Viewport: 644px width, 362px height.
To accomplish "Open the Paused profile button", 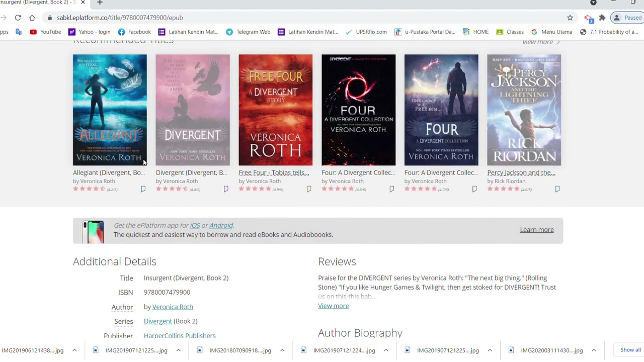I will (x=627, y=18).
